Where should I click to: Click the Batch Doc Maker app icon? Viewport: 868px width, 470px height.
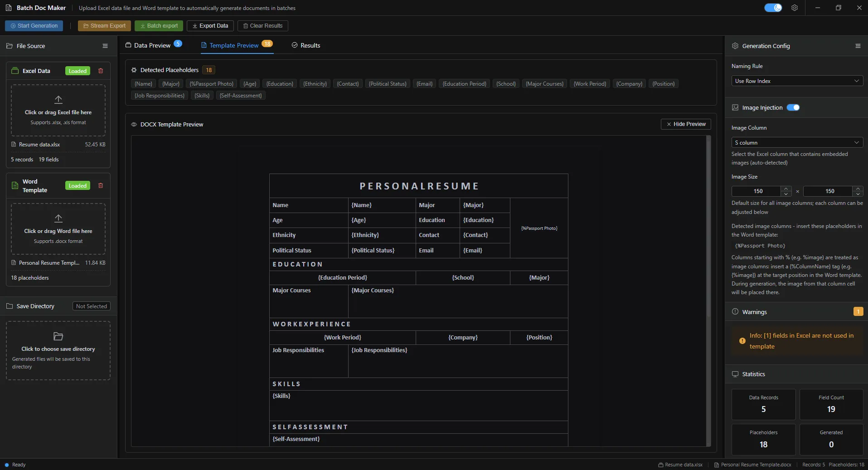[x=9, y=8]
